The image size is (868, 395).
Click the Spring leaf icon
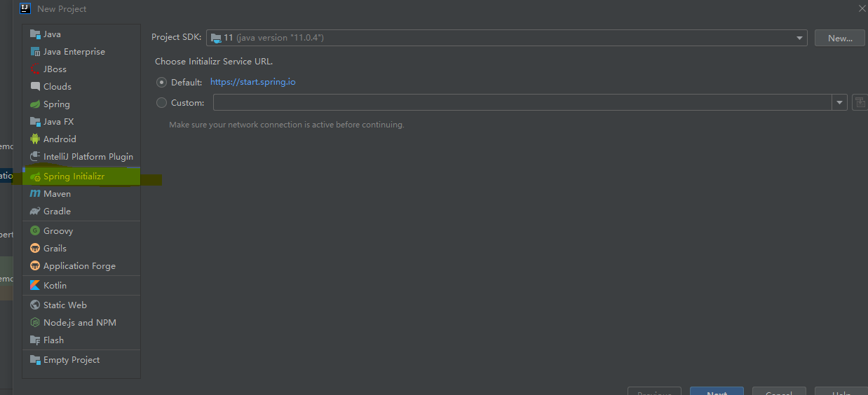pyautogui.click(x=35, y=104)
